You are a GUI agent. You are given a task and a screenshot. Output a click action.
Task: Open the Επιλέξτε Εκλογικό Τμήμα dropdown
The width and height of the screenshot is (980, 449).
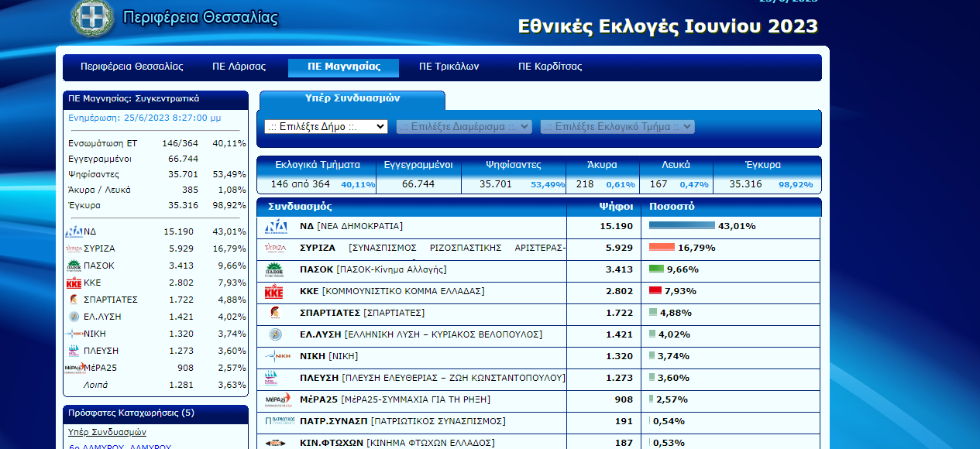[617, 127]
